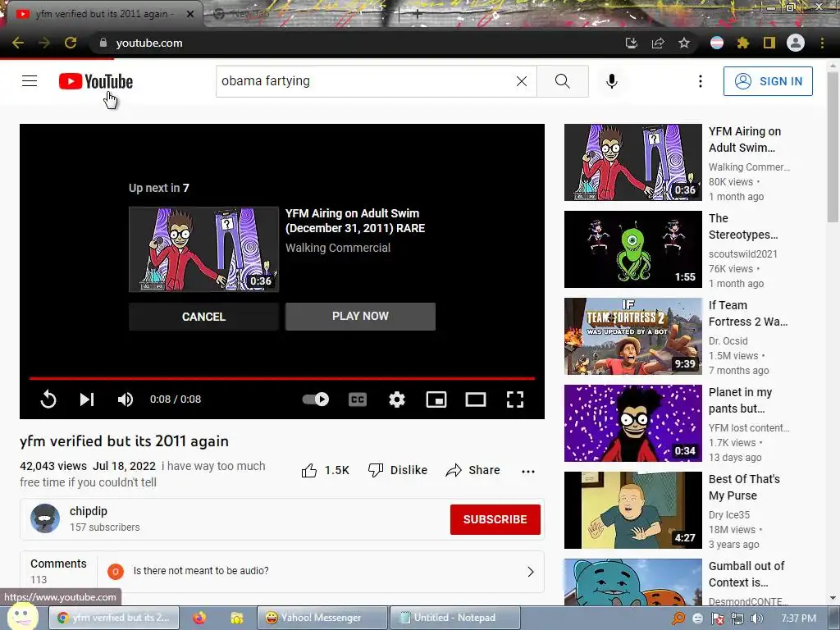Viewport: 840px width, 630px height.
Task: Click the 7:37 PM taskbar clock
Action: pyautogui.click(x=799, y=619)
